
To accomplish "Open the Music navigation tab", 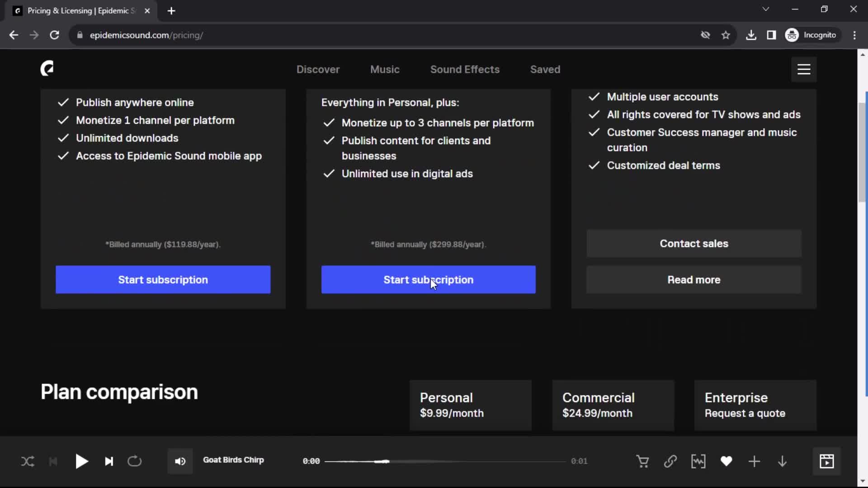I will coord(384,69).
